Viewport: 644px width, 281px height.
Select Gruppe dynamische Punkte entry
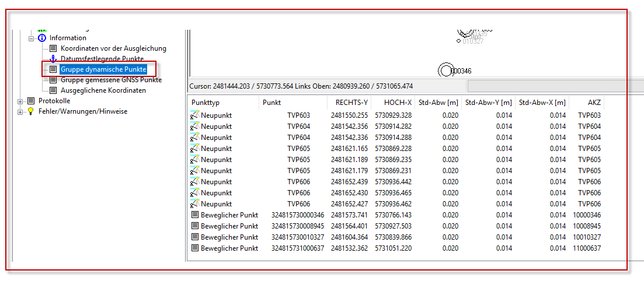coord(103,69)
